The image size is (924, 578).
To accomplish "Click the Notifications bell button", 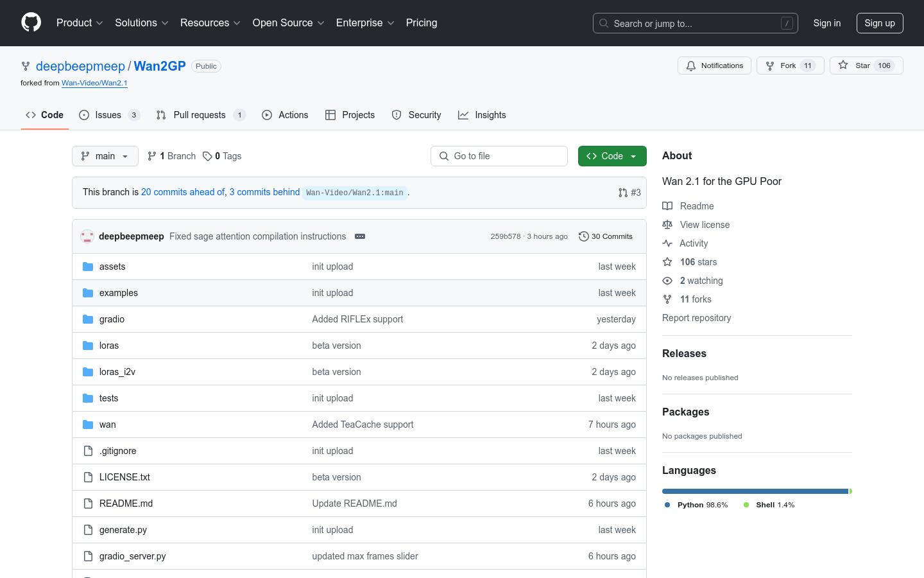I will point(714,66).
